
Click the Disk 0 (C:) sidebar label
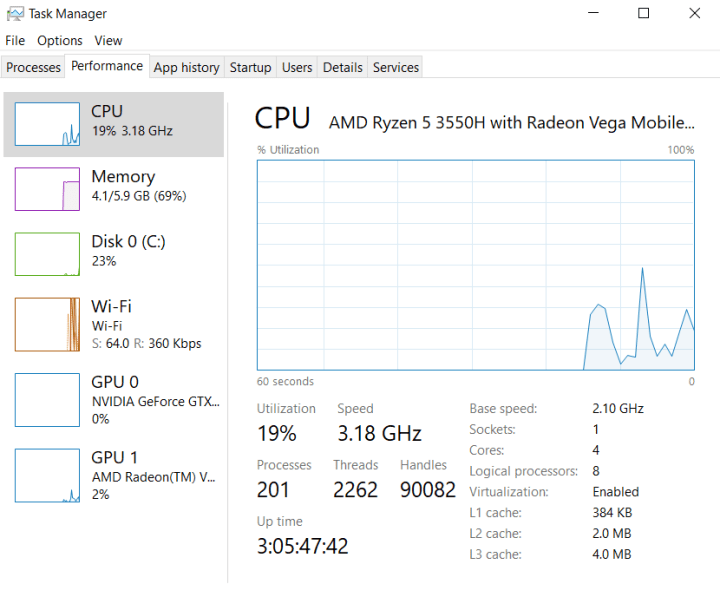[x=129, y=242]
